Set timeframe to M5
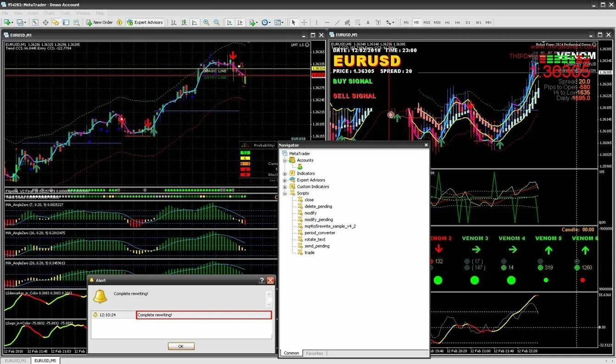This screenshot has height=364, width=616. 416,22
